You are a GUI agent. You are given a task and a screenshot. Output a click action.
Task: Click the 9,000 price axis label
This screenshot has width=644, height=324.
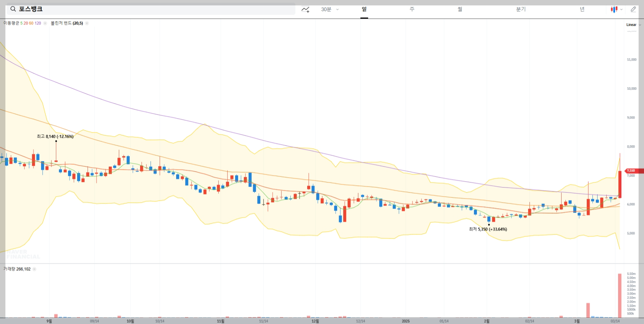pos(631,118)
